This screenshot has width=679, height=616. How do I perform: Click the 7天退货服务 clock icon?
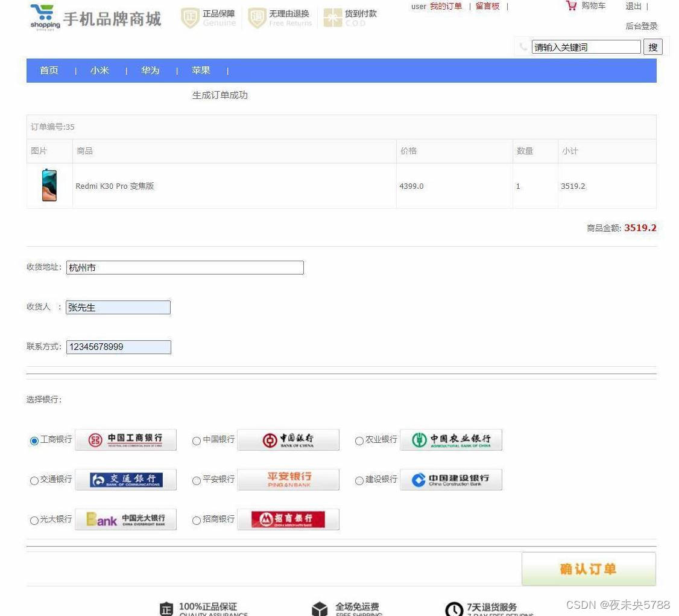(454, 609)
